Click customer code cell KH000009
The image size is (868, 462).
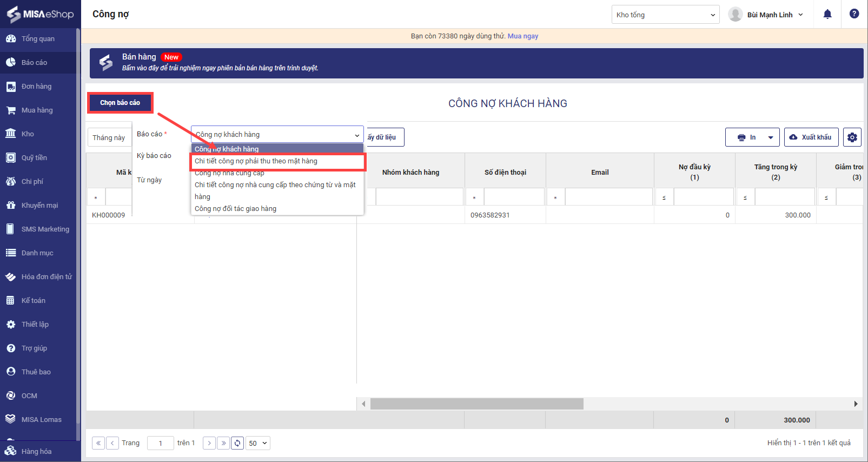pos(109,215)
